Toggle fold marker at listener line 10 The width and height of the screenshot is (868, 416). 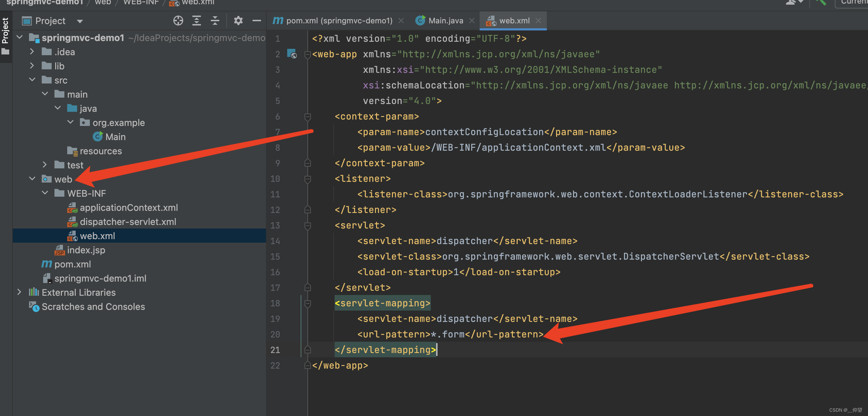click(x=308, y=179)
